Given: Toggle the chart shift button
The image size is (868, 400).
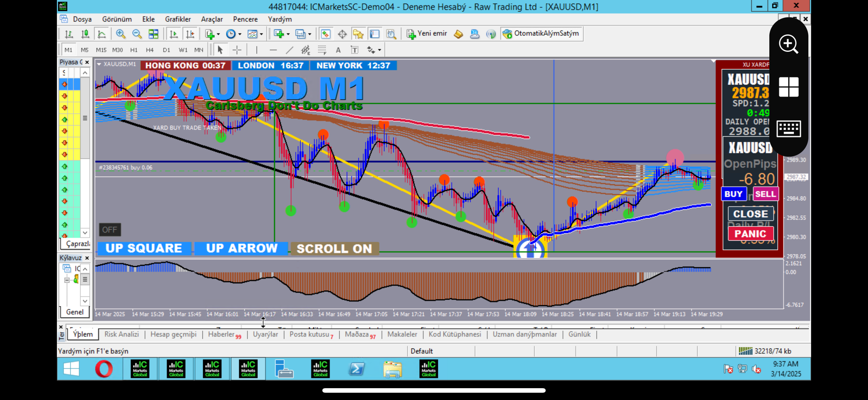Looking at the screenshot, I should 190,34.
